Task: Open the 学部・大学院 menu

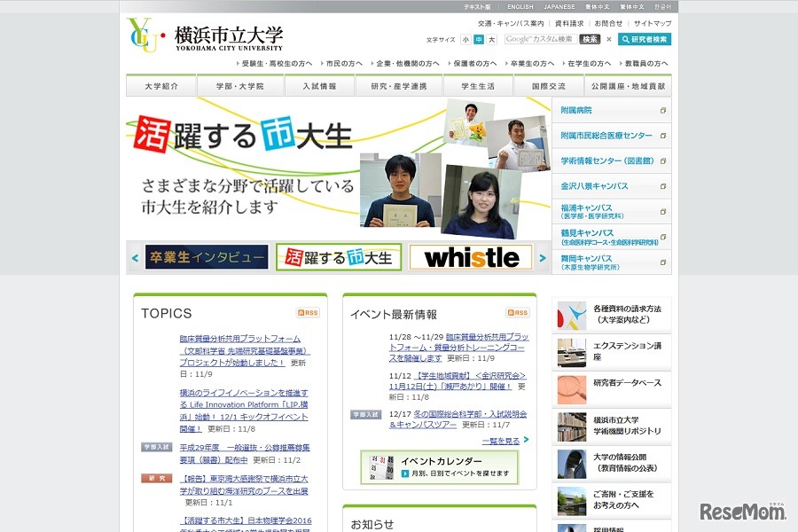Action: tap(240, 86)
